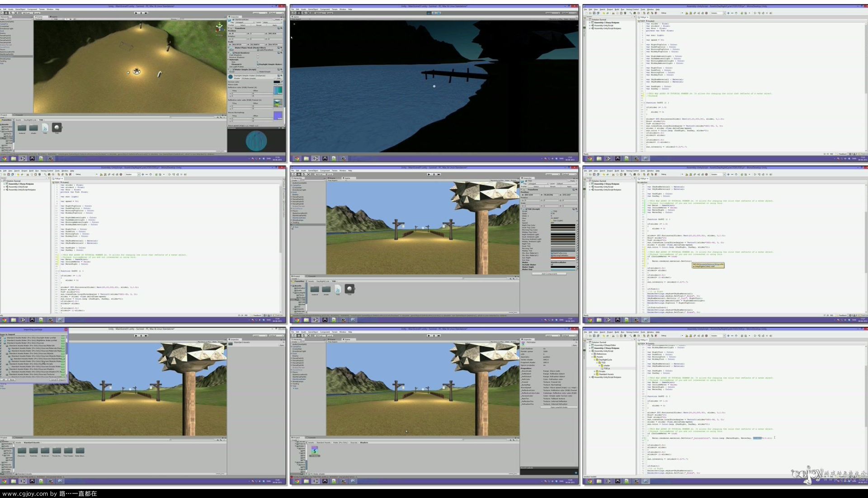Click the scene orientation gizmo in the top-down sand scene
This screenshot has width=868, height=498.
pos(220,28)
